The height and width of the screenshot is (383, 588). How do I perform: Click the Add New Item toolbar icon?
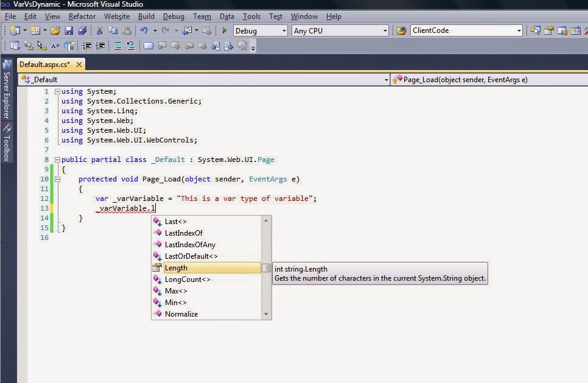35,31
